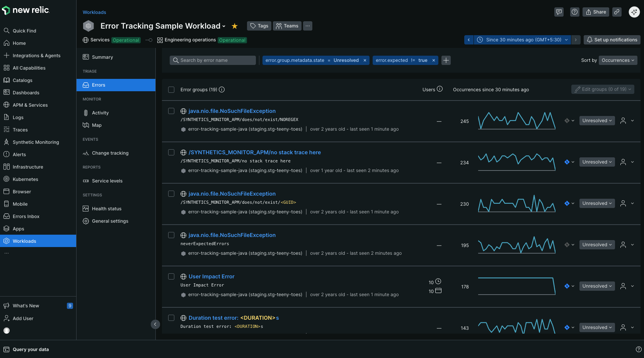Tick the checkbox for no stack trace error

tap(171, 152)
